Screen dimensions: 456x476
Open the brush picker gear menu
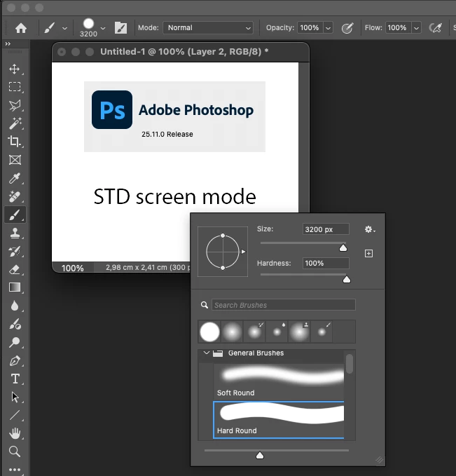click(370, 229)
